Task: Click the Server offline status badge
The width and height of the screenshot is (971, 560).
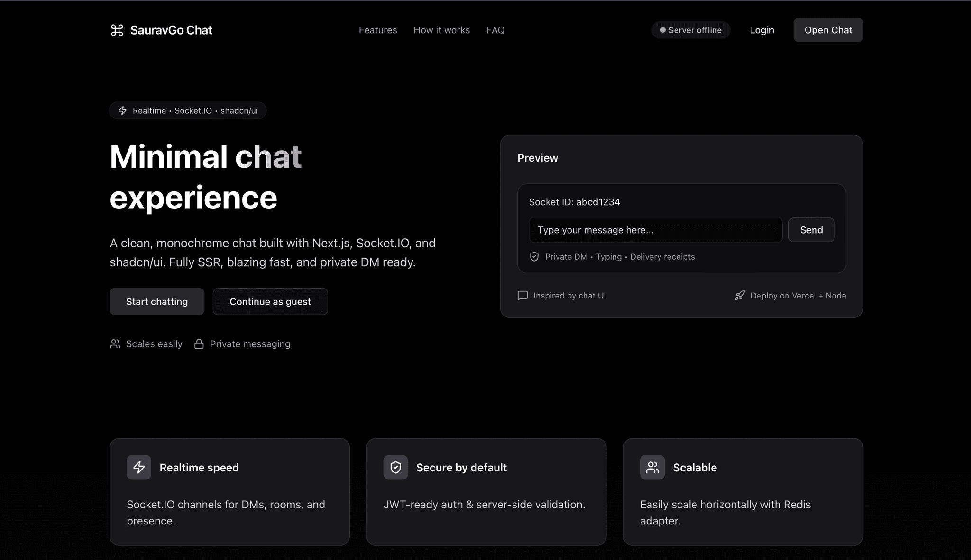Action: pos(691,30)
